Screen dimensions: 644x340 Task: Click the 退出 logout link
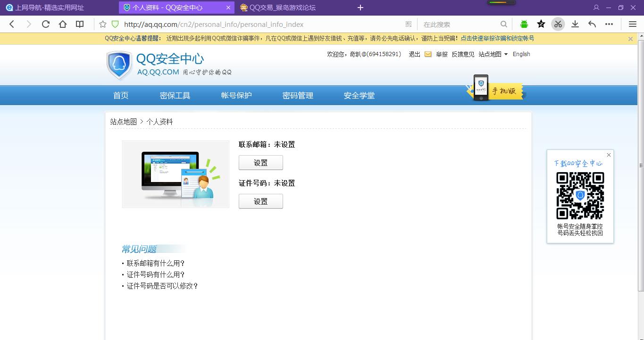pyautogui.click(x=415, y=54)
